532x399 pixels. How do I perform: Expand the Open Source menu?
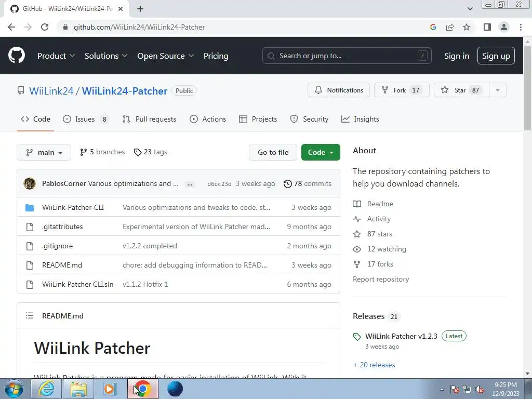point(165,56)
